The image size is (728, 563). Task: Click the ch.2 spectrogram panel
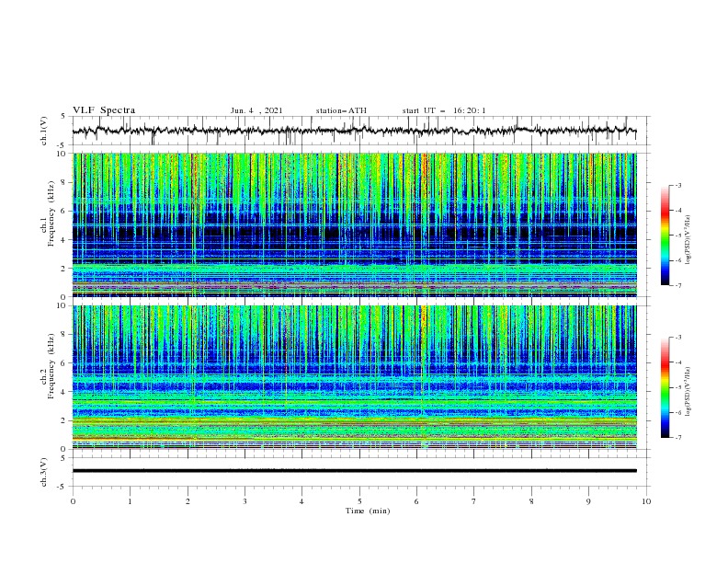tap(354, 377)
